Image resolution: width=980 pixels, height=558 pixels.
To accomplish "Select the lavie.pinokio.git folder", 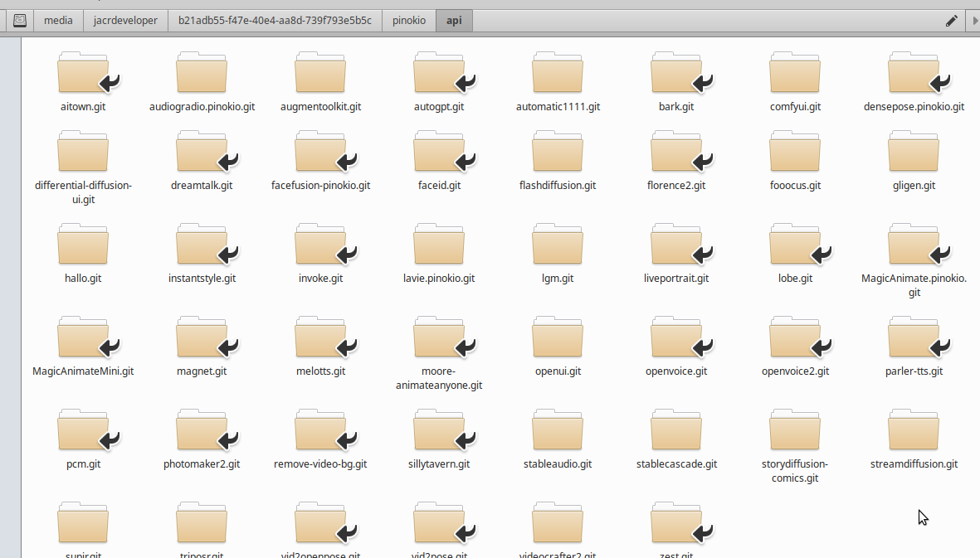I will click(439, 245).
